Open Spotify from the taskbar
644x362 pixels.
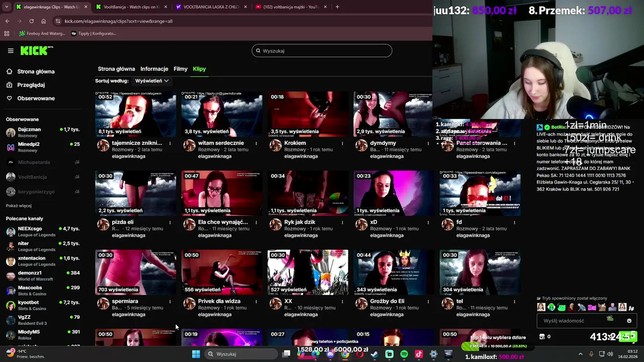(404, 354)
